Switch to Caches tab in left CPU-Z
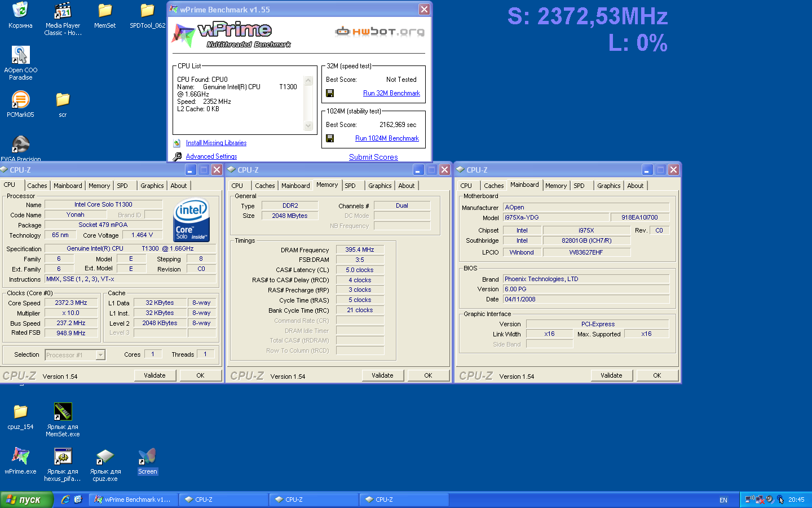The image size is (812, 508). click(37, 186)
